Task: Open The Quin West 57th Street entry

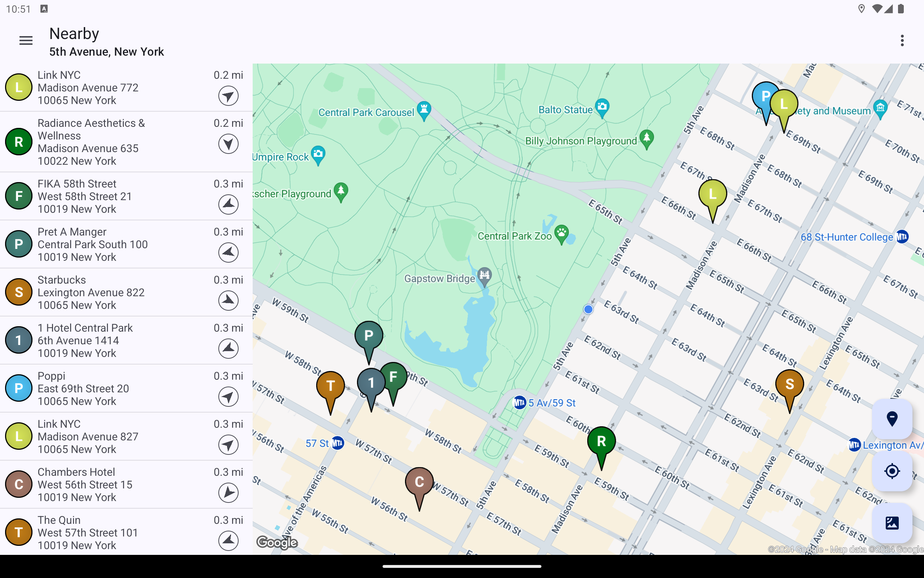Action: tap(126, 532)
